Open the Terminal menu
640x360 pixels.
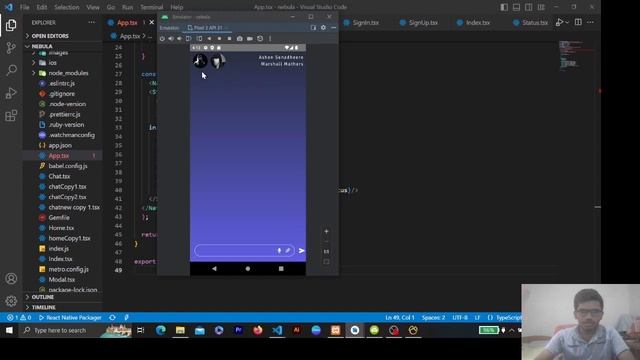pyautogui.click(x=151, y=7)
